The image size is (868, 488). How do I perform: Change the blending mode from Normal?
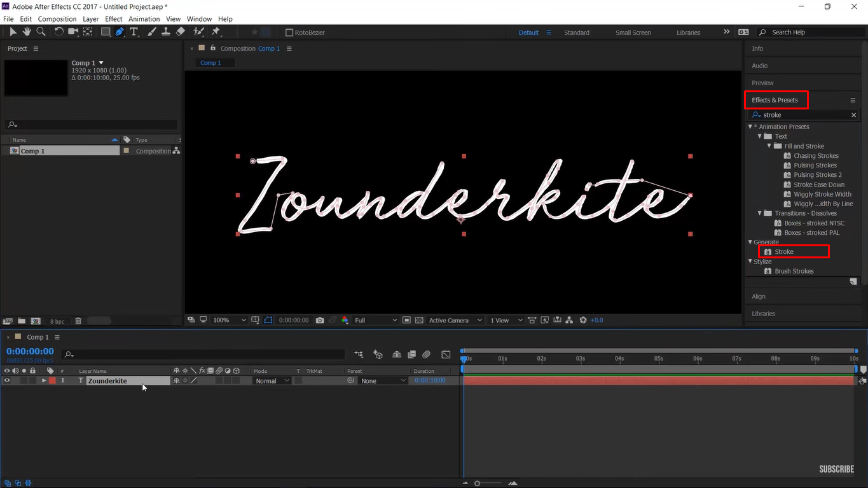click(272, 380)
